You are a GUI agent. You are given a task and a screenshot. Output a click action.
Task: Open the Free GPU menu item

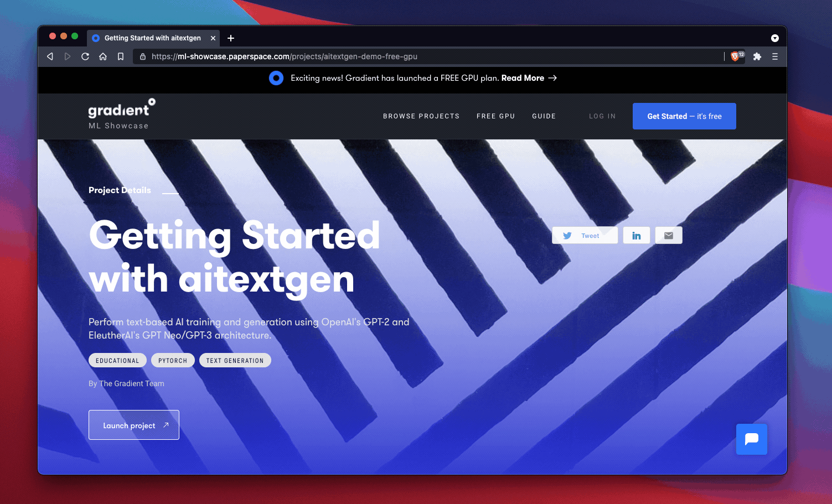click(x=496, y=116)
